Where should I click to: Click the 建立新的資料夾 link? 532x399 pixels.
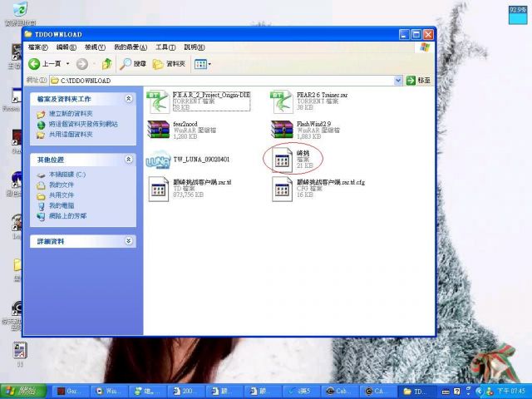point(70,114)
